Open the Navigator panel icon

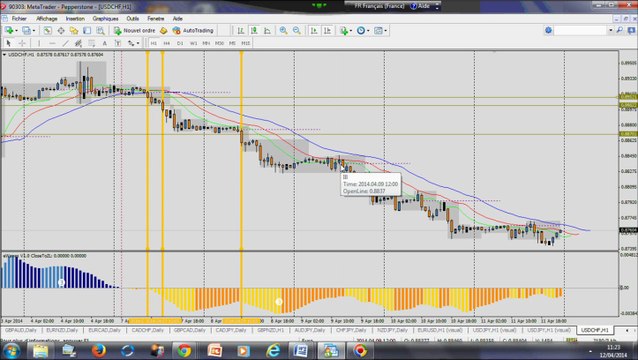[x=74, y=31]
